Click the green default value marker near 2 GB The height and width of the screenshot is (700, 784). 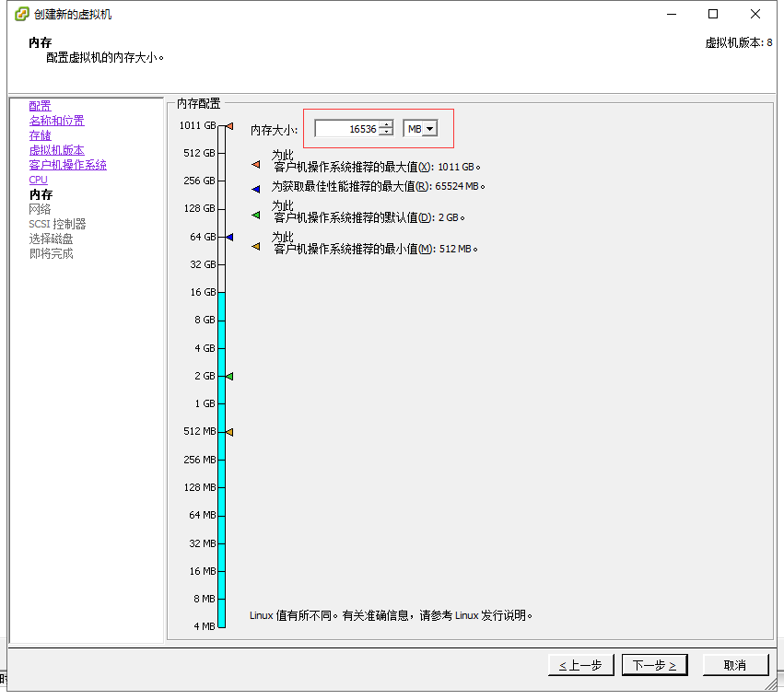click(x=228, y=376)
